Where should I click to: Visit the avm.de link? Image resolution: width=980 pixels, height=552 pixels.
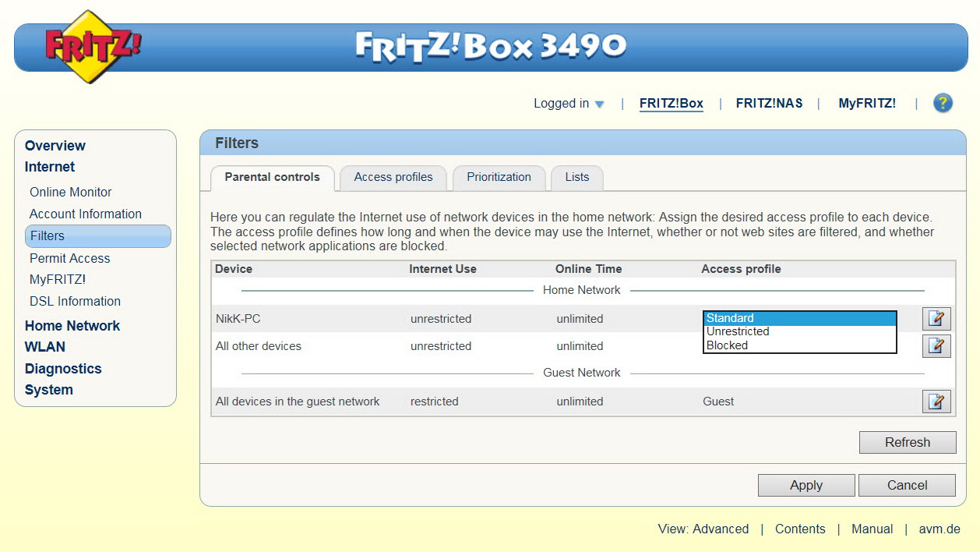point(939,529)
